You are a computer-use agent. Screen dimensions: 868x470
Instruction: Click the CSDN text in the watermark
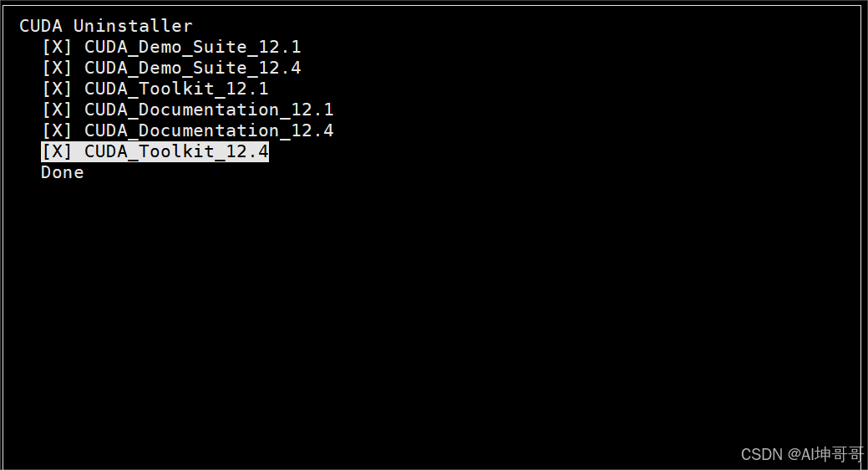(x=762, y=454)
